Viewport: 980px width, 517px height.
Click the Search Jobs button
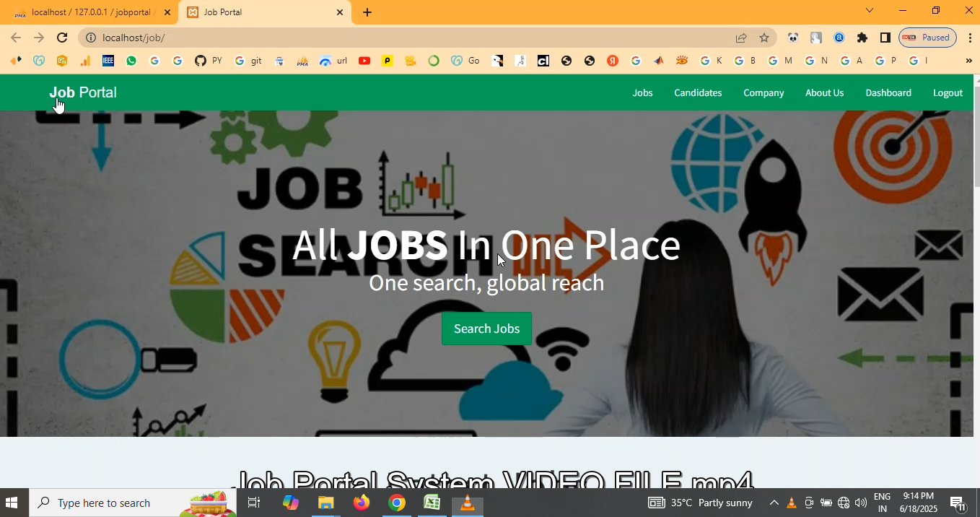point(486,329)
